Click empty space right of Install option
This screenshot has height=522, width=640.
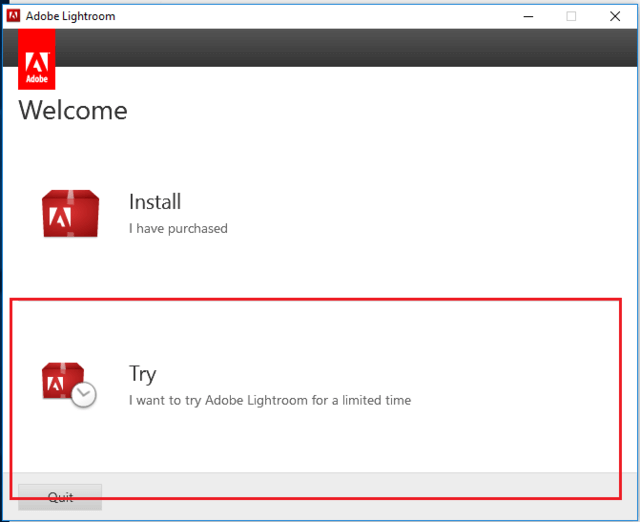(x=450, y=215)
